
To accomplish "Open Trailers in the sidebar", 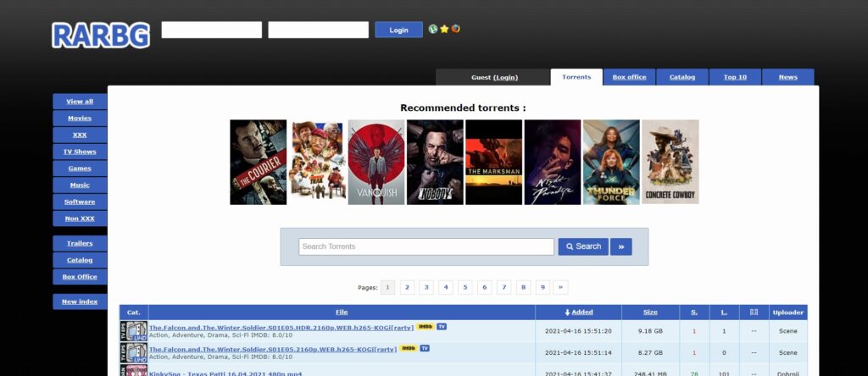I will (80, 243).
